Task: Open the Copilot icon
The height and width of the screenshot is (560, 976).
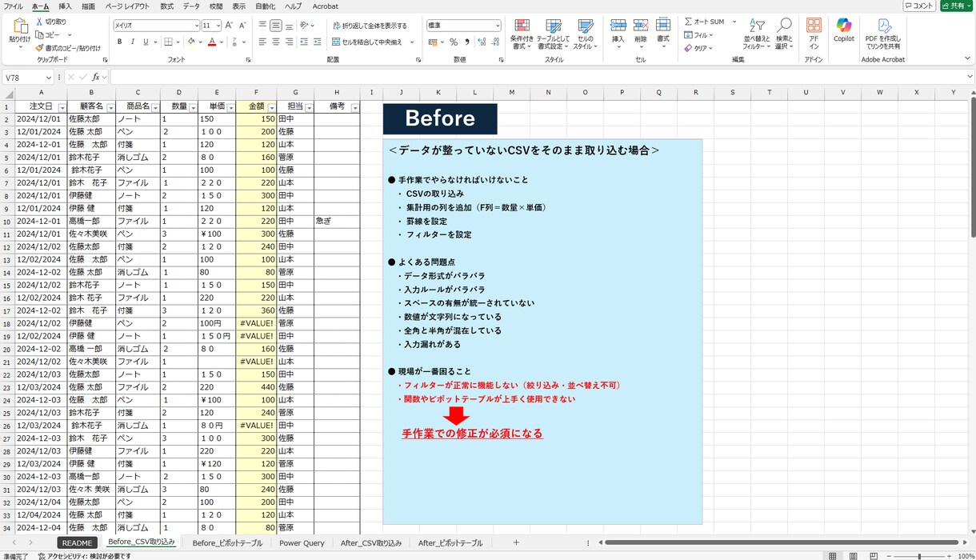Action: [x=843, y=30]
